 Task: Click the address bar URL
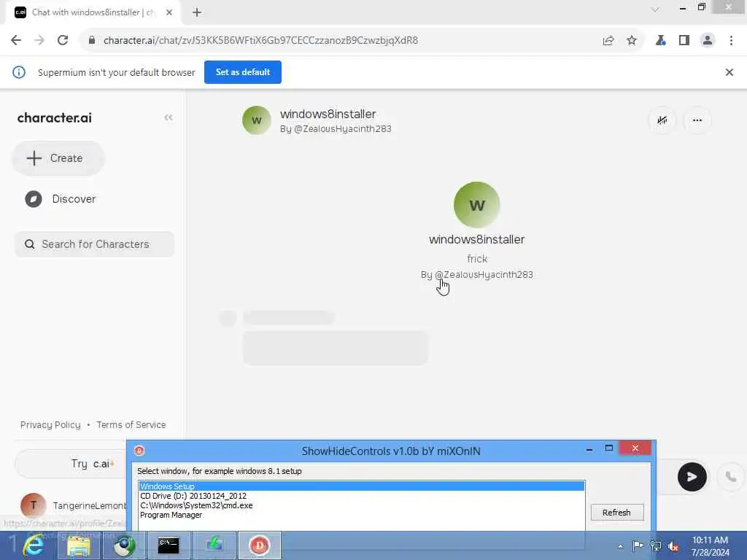pos(260,41)
